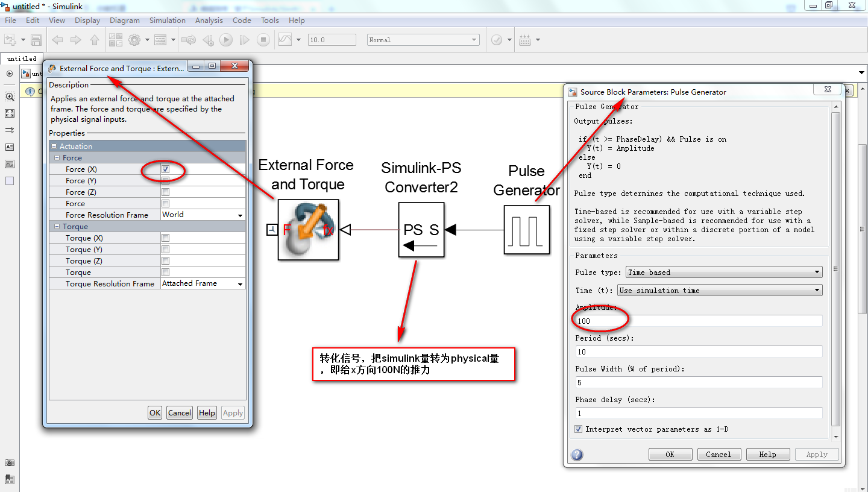Collapse the Force group
868x492 pixels.
click(58, 158)
